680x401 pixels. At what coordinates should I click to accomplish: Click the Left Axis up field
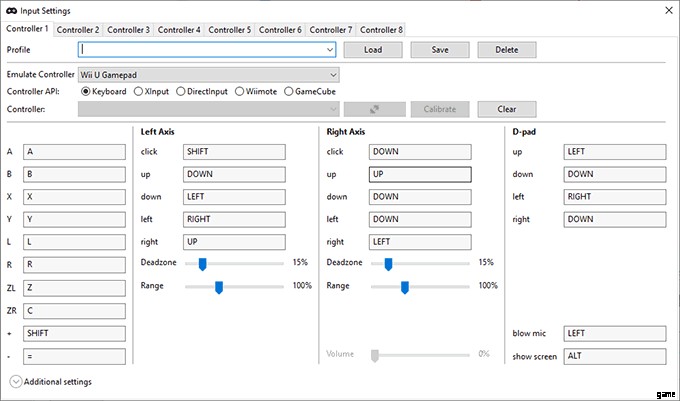point(234,174)
